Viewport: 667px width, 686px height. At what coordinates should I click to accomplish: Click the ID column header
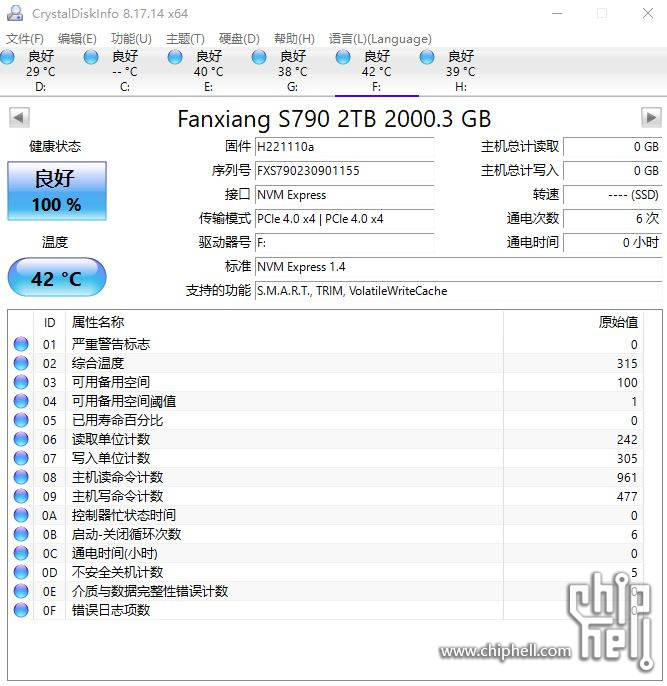click(x=49, y=323)
